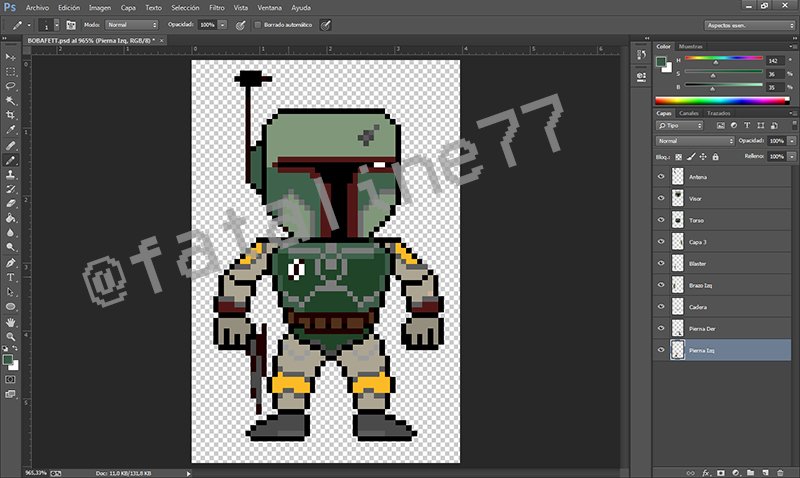
Task: Lock transparent pixels icon
Action: point(679,157)
